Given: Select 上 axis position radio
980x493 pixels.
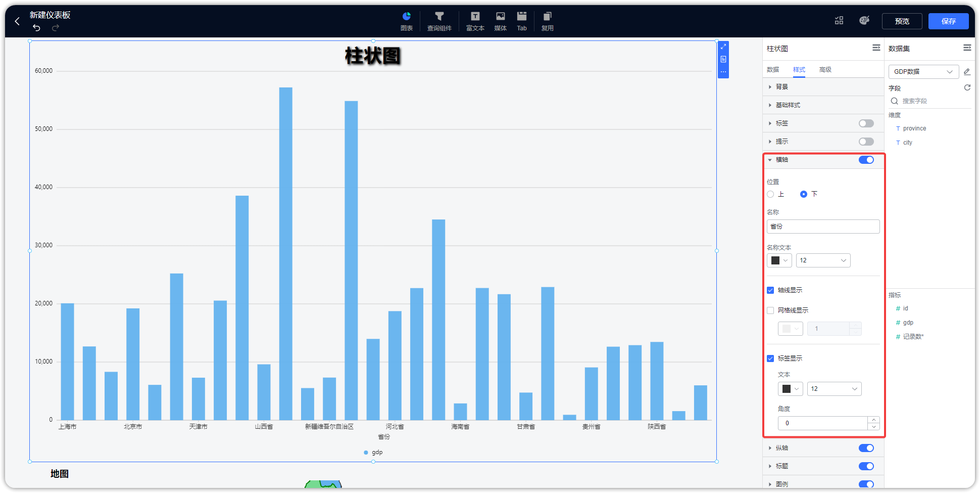Looking at the screenshot, I should 770,194.
